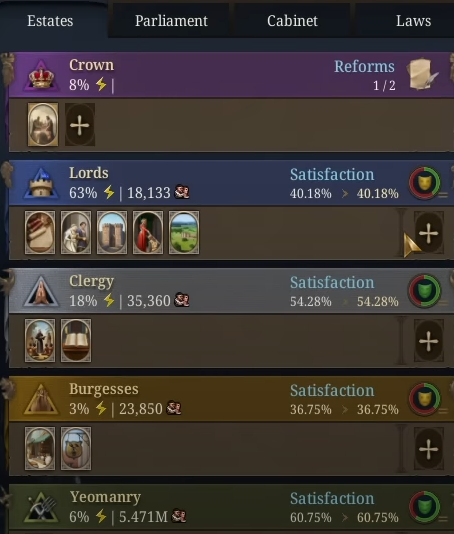Open the existing Crown reform portrait
The width and height of the screenshot is (454, 534).
(43, 125)
